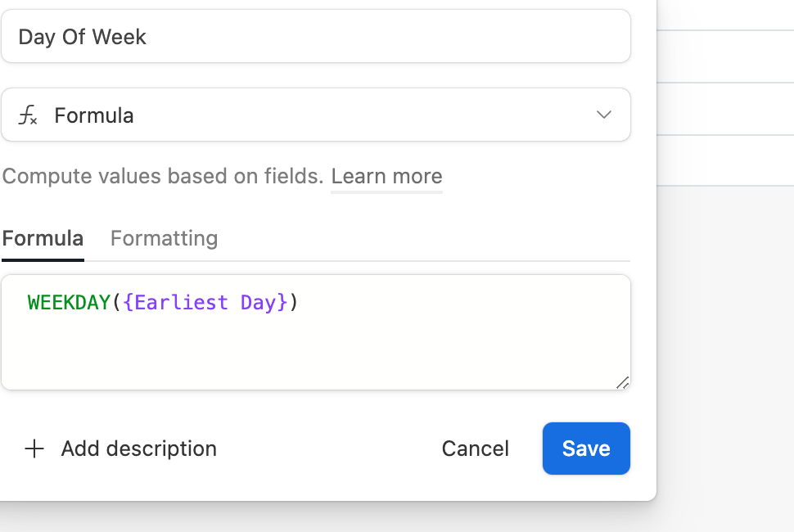Click the third grid row right of dialog
Image resolution: width=794 pixels, height=532 pixels.
pyautogui.click(x=725, y=160)
